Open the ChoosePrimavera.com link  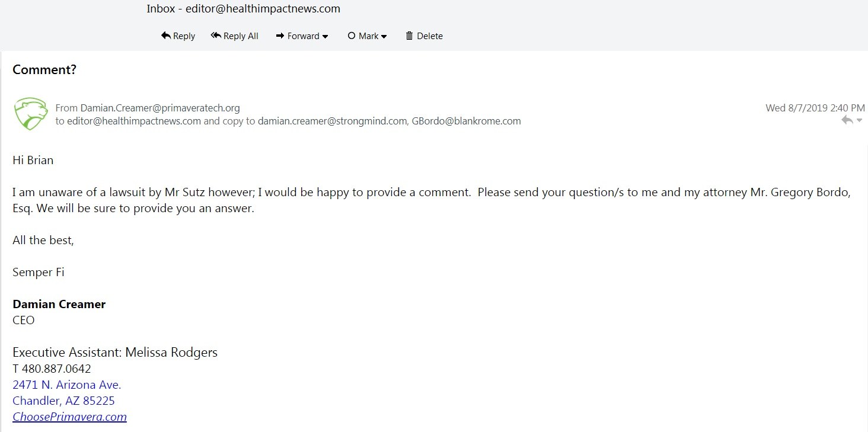coord(69,417)
